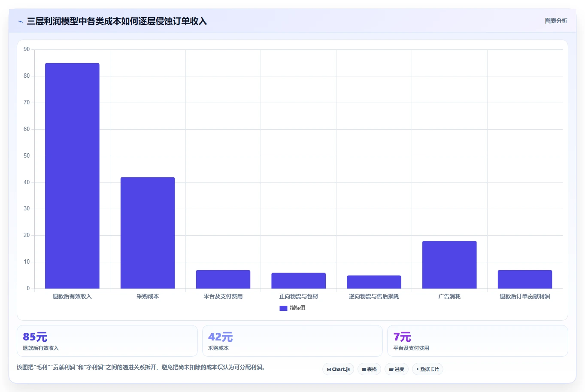Click the x-axis label 正向物流与包材
585x392 pixels.
coord(299,296)
